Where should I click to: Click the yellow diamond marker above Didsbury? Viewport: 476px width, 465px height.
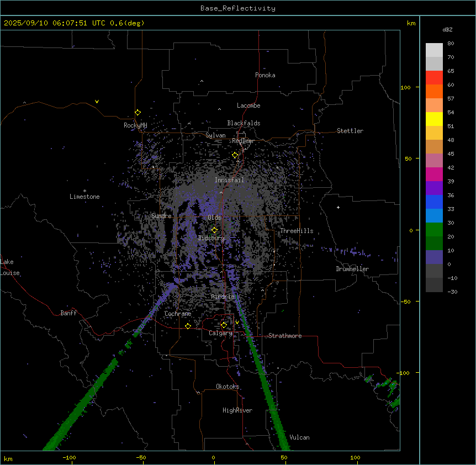[x=214, y=230]
